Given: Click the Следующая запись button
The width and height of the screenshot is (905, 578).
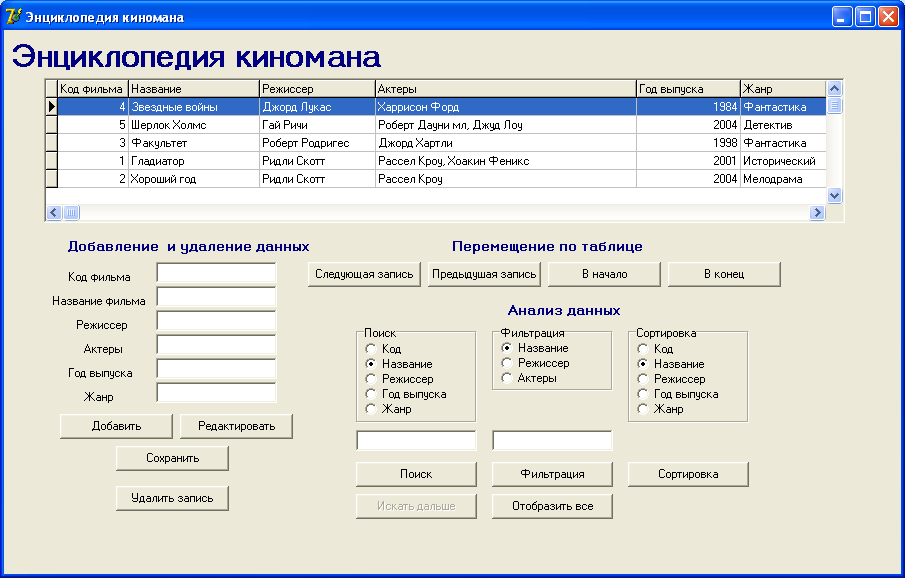Looking at the screenshot, I should coord(364,274).
